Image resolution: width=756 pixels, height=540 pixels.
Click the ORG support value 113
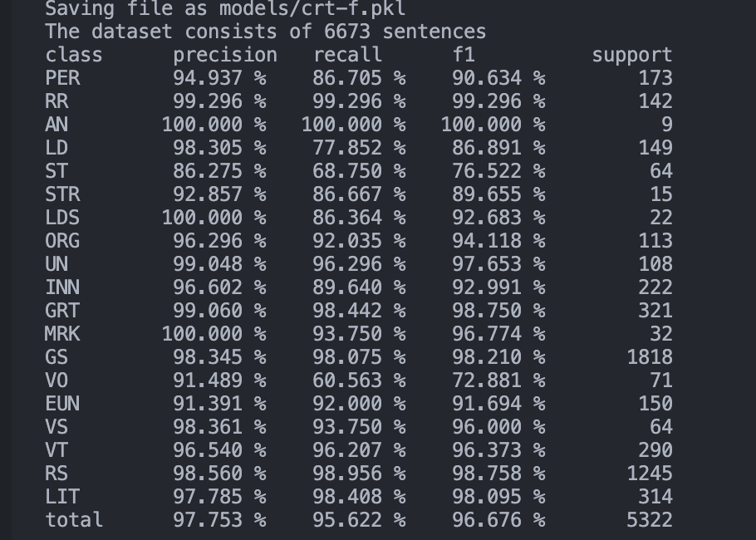pos(655,241)
